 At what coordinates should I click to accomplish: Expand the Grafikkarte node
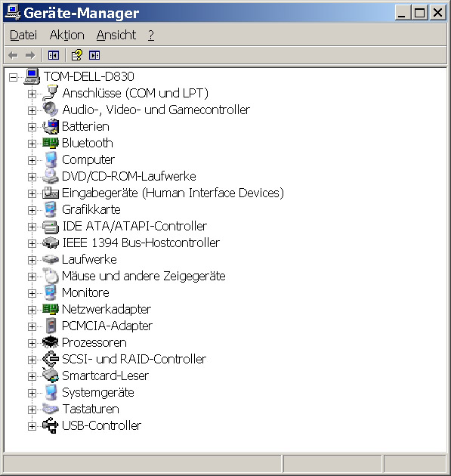(32, 210)
